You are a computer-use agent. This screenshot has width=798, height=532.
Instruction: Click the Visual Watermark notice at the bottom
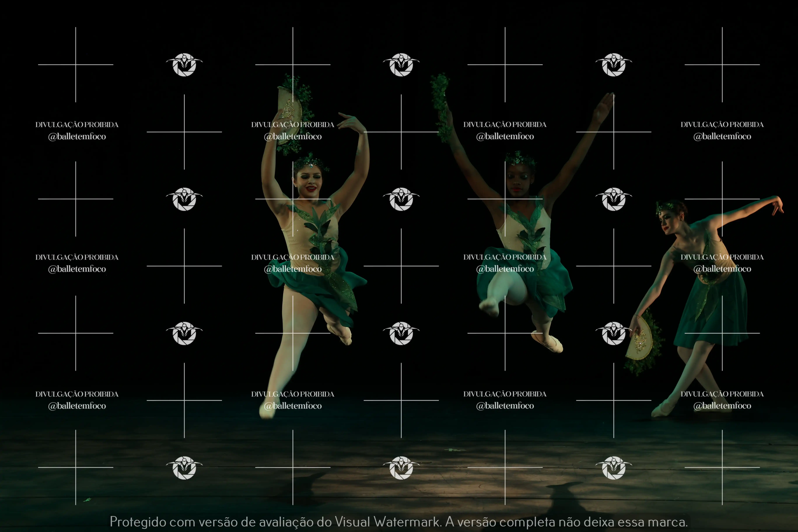(x=399, y=521)
